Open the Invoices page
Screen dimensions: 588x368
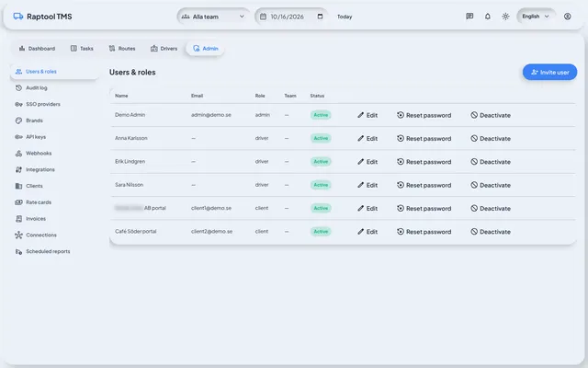(x=55, y=219)
